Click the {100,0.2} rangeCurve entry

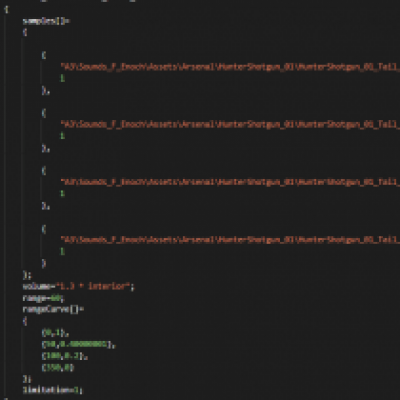click(x=65, y=356)
